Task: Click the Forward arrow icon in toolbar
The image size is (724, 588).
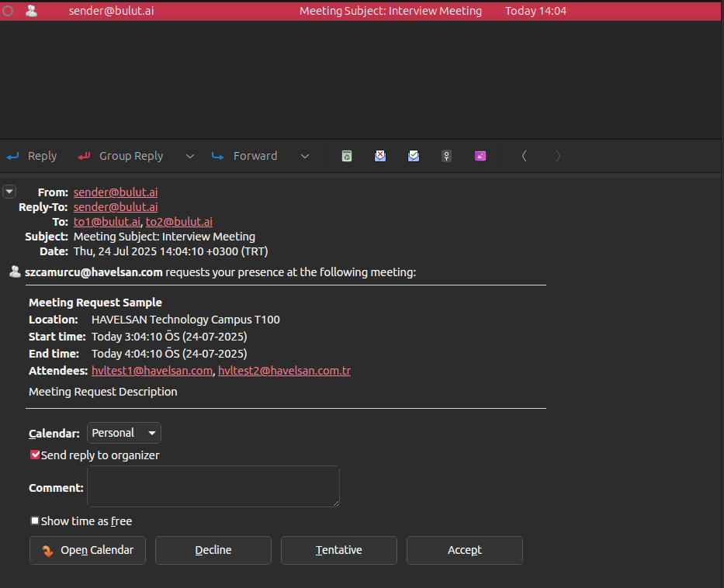Action: click(x=217, y=157)
